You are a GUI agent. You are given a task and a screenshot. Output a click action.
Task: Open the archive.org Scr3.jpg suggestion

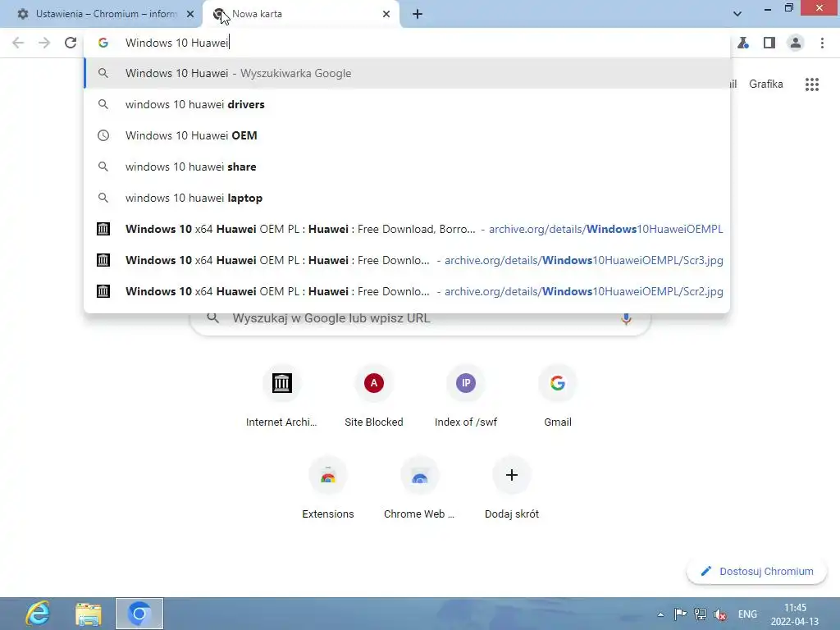click(x=407, y=260)
